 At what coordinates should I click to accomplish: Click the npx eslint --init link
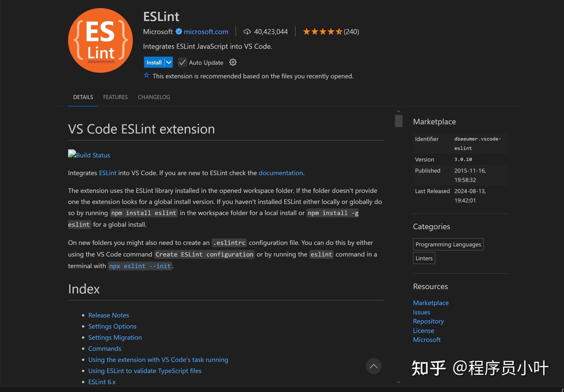click(140, 266)
